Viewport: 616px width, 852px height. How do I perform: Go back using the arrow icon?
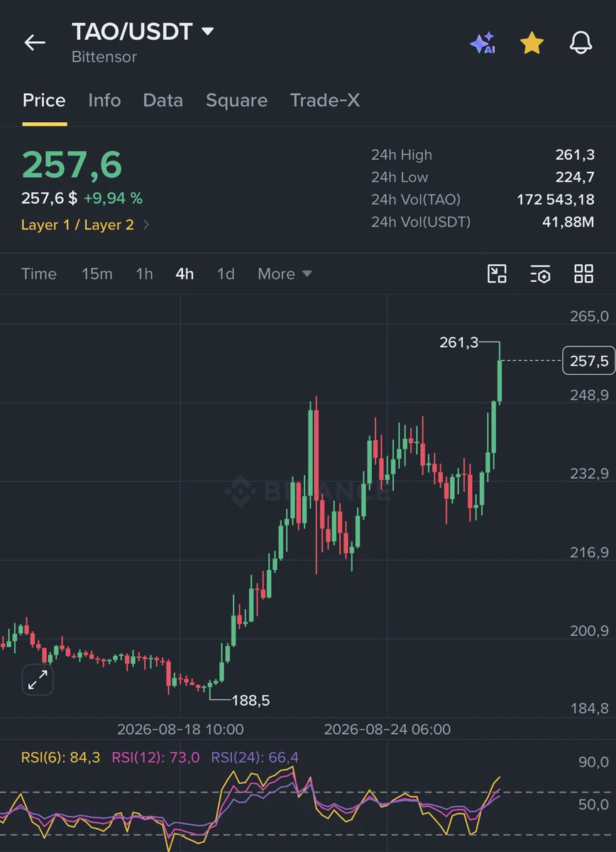[35, 43]
